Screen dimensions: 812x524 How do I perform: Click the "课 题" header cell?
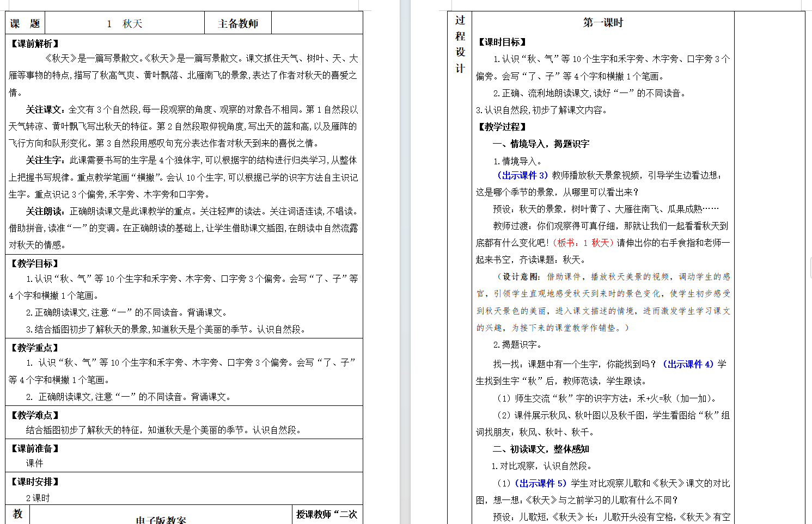point(25,23)
